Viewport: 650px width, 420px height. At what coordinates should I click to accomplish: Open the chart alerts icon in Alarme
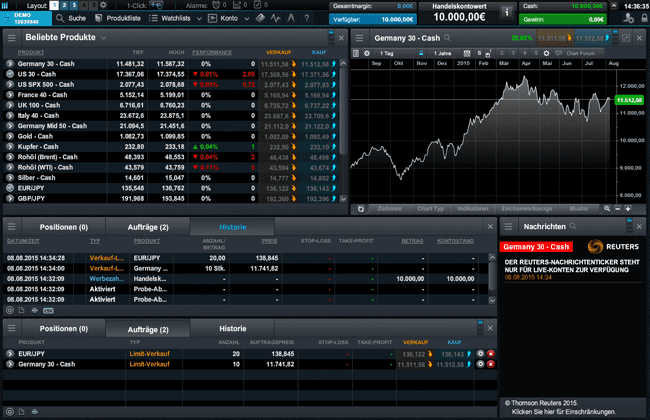point(237,5)
